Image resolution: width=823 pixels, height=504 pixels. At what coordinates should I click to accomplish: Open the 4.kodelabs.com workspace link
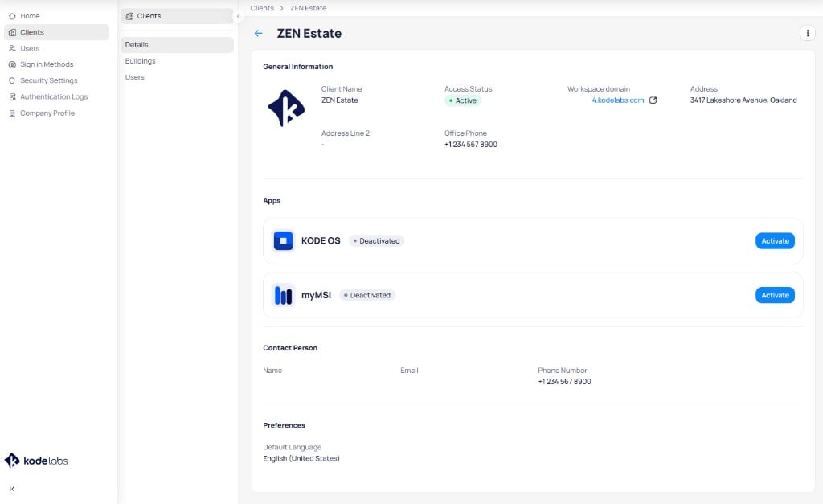(x=618, y=100)
